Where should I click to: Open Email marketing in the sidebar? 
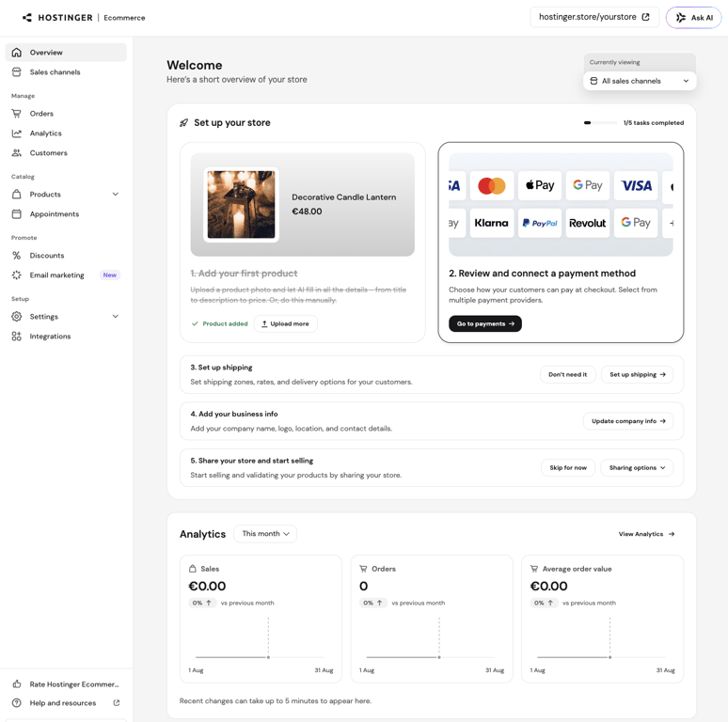tap(66, 275)
